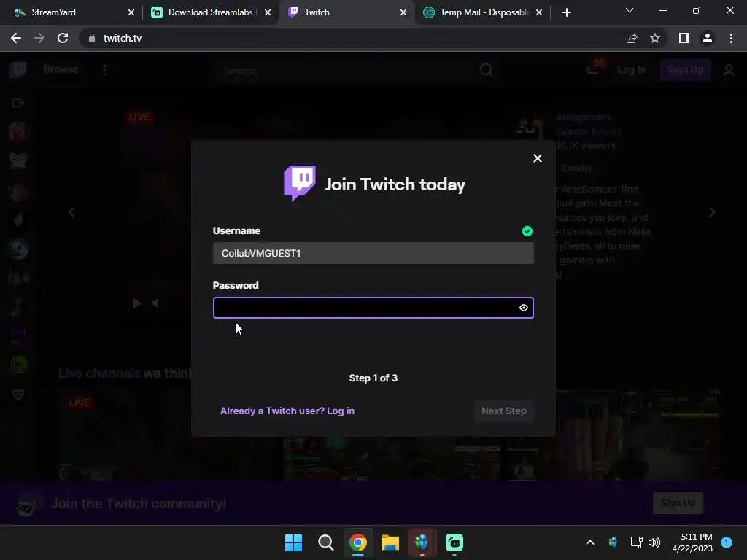
Task: Click the Twitch search magnifier button
Action: point(486,71)
